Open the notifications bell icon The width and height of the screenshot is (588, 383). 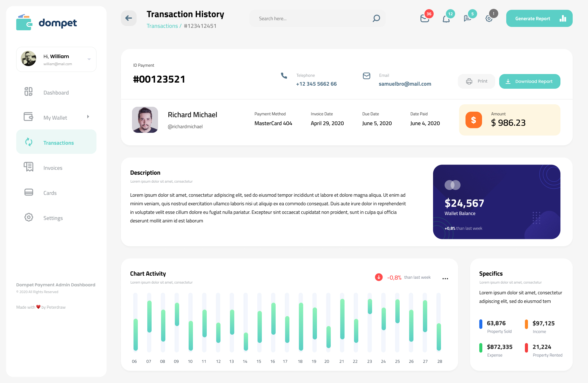[446, 18]
